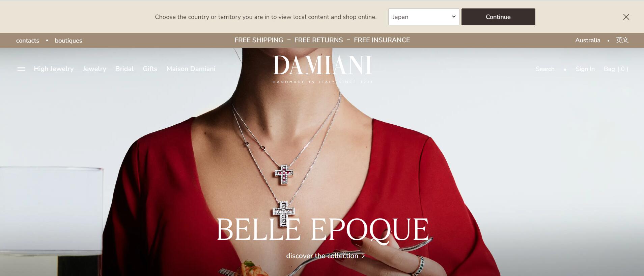Click the DAMIANI logo
Screen dimensions: 644x276
pyautogui.click(x=323, y=69)
